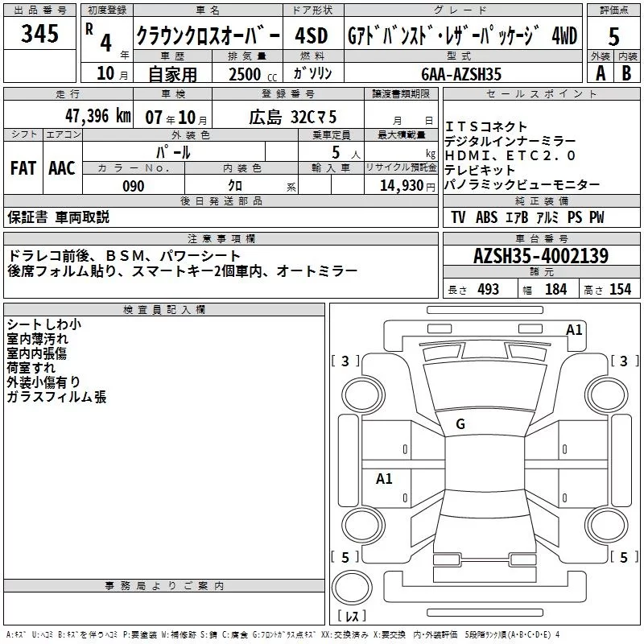Select the セールスポイント header
The width and height of the screenshot is (644, 644).
(x=541, y=94)
